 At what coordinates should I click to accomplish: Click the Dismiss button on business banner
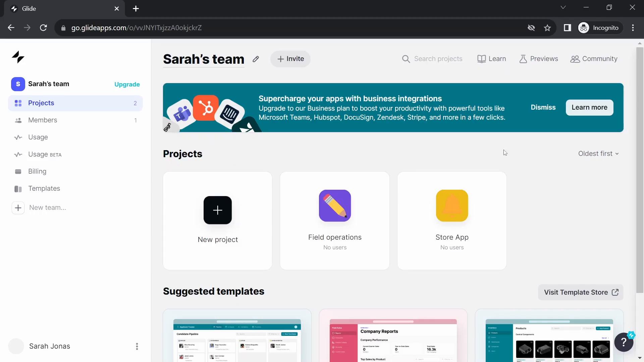pos(543,107)
